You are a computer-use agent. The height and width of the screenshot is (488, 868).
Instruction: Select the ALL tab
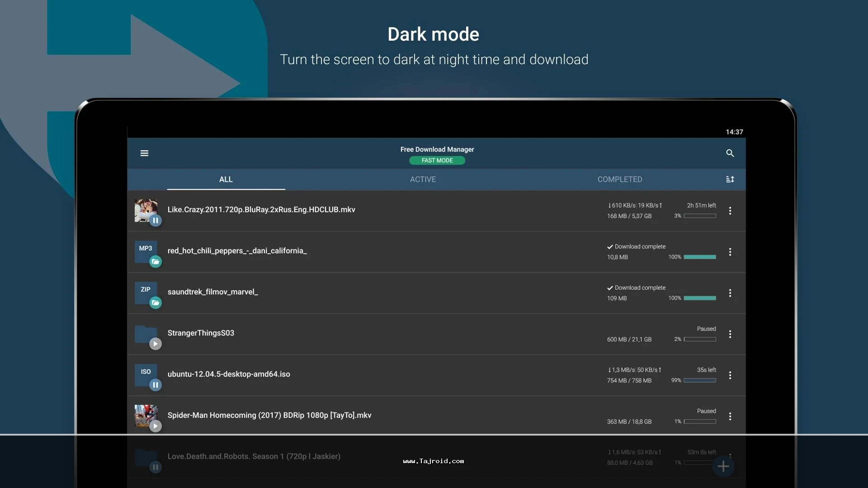click(x=226, y=179)
